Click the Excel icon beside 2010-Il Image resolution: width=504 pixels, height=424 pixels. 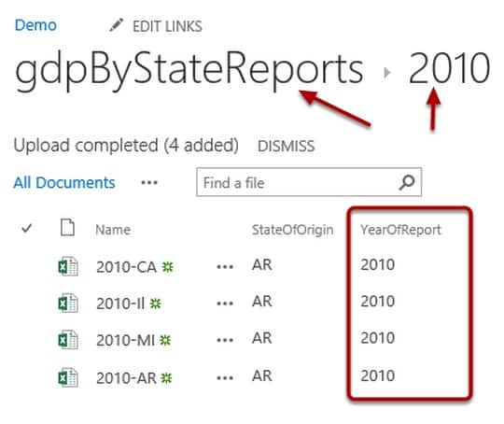pyautogui.click(x=68, y=303)
